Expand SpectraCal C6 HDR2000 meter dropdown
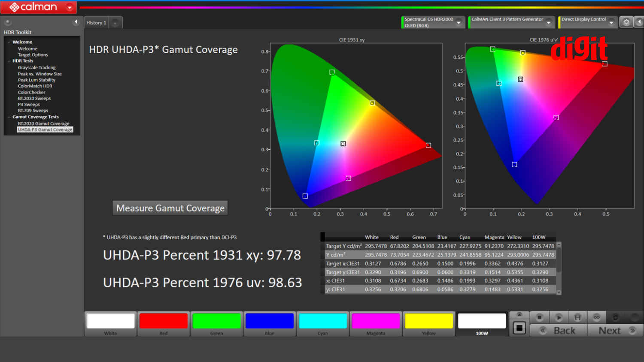Image resolution: width=644 pixels, height=362 pixels. coord(459,23)
